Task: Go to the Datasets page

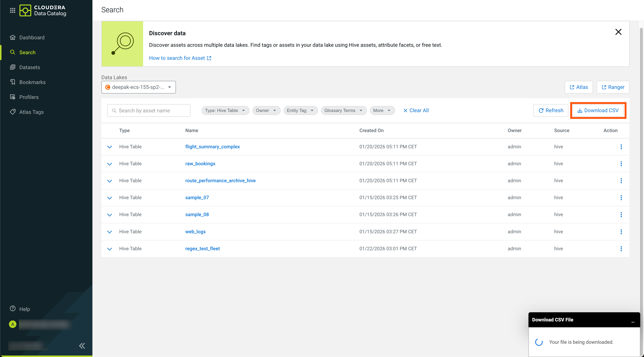Action: pyautogui.click(x=29, y=67)
